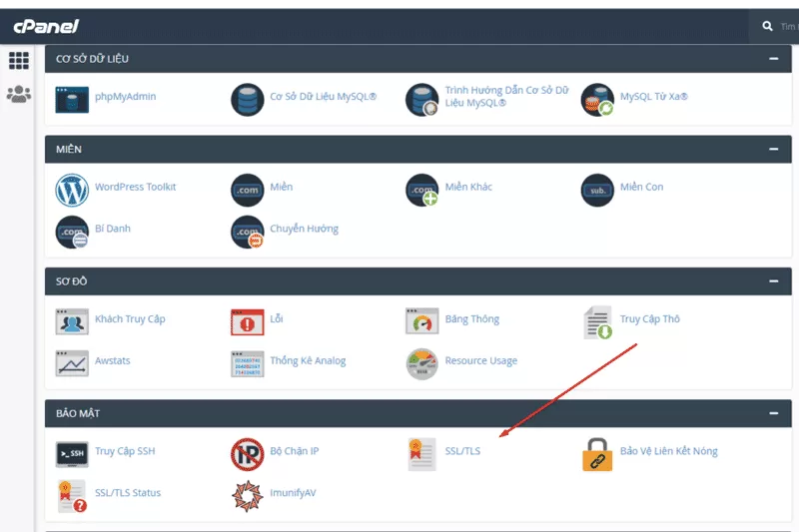Click the Thống Kê Analog icon

pos(247,364)
